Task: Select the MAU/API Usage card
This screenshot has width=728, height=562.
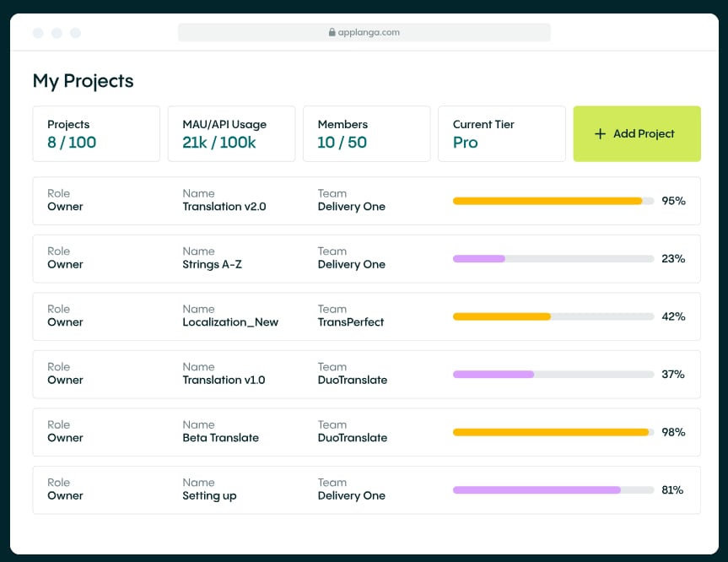Action: (x=231, y=133)
